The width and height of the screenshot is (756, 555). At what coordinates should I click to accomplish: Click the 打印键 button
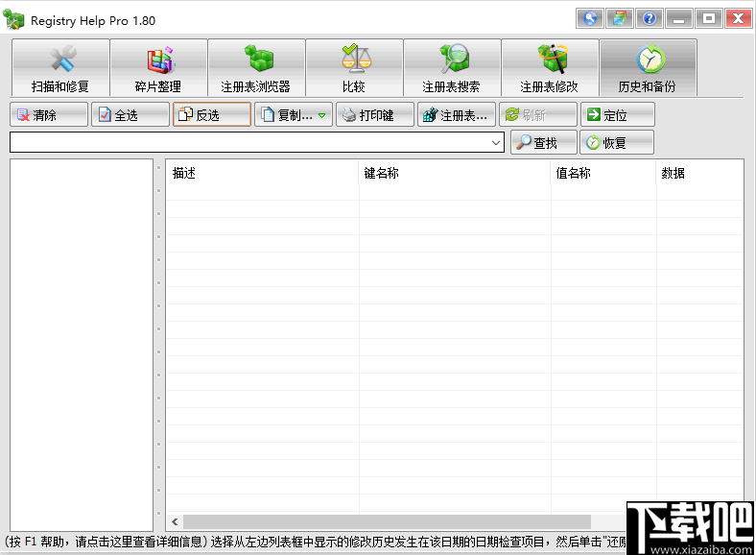(x=374, y=115)
